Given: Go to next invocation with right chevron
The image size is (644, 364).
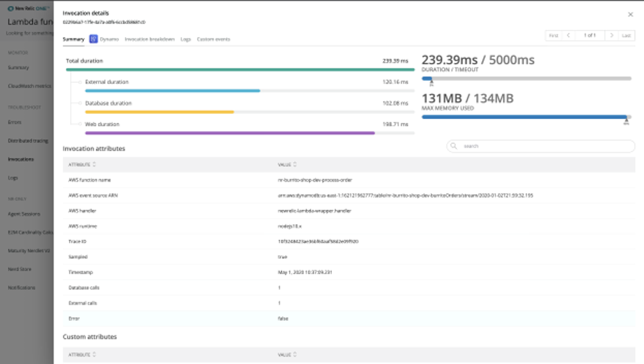Looking at the screenshot, I should (x=611, y=35).
